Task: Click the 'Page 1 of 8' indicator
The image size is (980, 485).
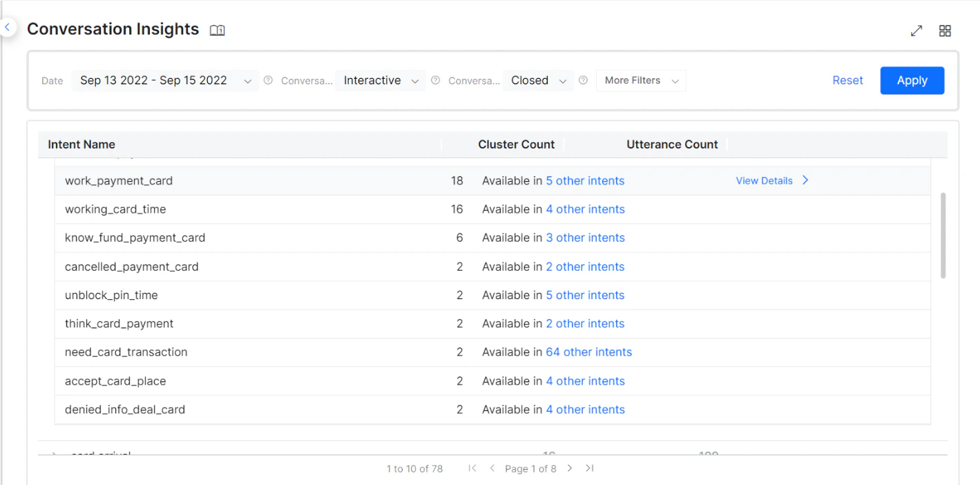Action: point(530,468)
